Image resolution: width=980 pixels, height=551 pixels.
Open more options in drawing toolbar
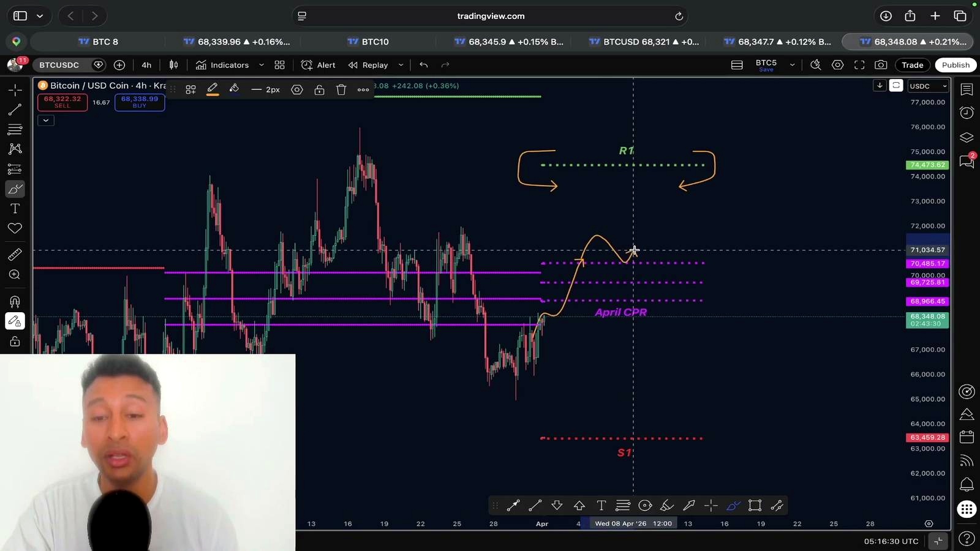point(363,90)
